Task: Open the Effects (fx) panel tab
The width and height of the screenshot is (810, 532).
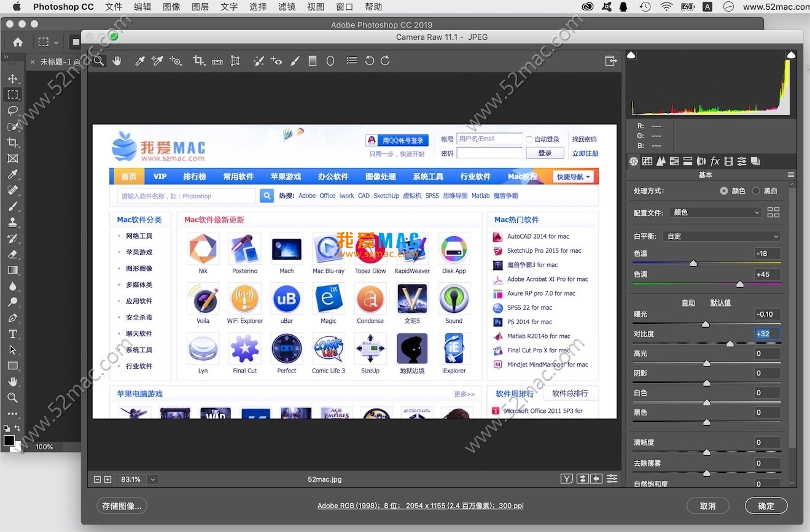Action: [715, 161]
